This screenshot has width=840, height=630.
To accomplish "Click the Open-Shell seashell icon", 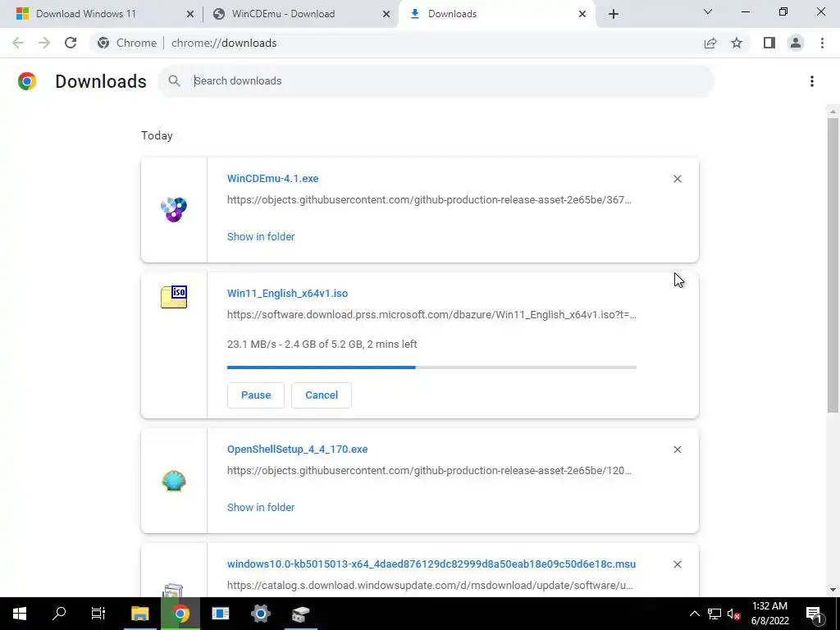I will [x=174, y=481].
